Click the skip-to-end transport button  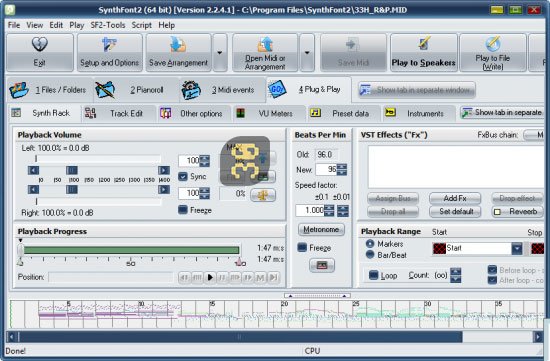(273, 278)
